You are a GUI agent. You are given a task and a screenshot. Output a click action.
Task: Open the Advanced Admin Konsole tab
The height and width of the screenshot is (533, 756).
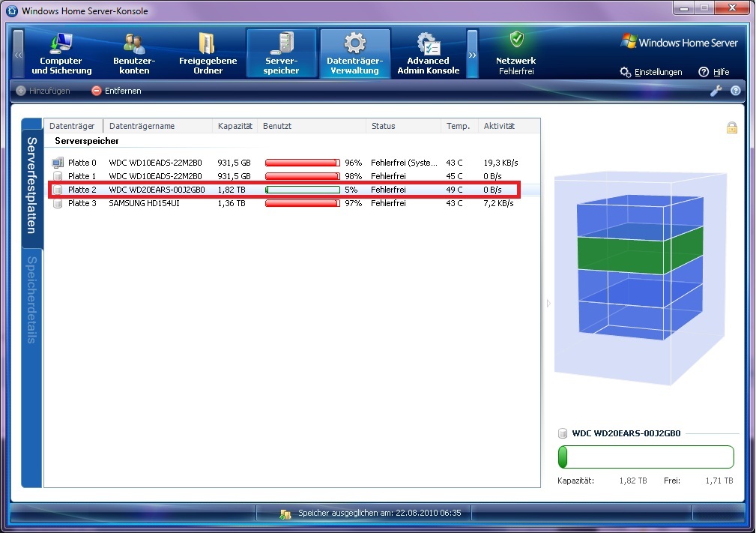pos(428,54)
